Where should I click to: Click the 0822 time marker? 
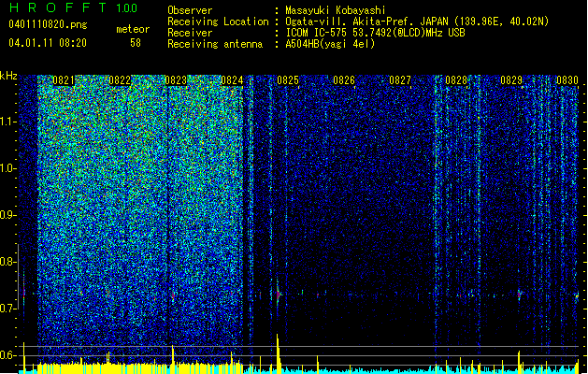pos(120,80)
